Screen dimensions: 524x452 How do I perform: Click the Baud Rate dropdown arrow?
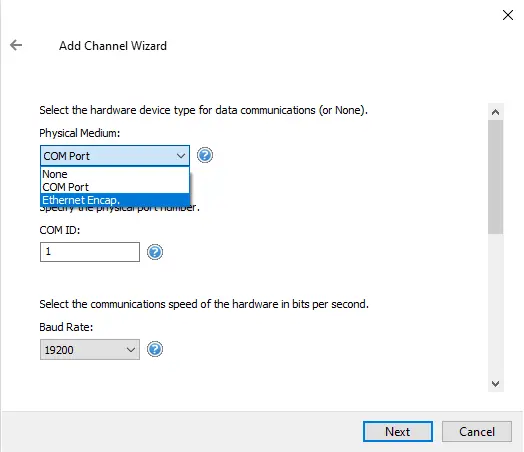131,350
